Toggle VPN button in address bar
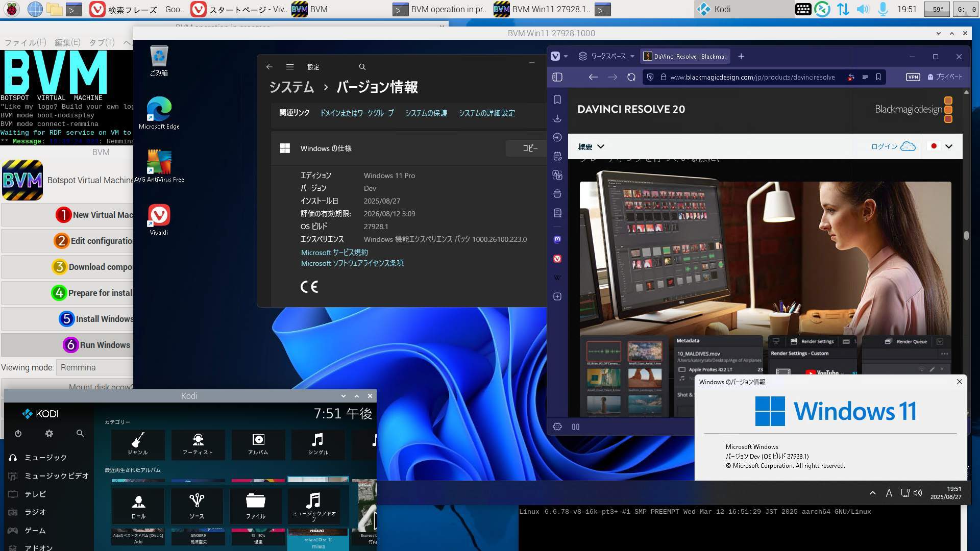 pos(913,77)
